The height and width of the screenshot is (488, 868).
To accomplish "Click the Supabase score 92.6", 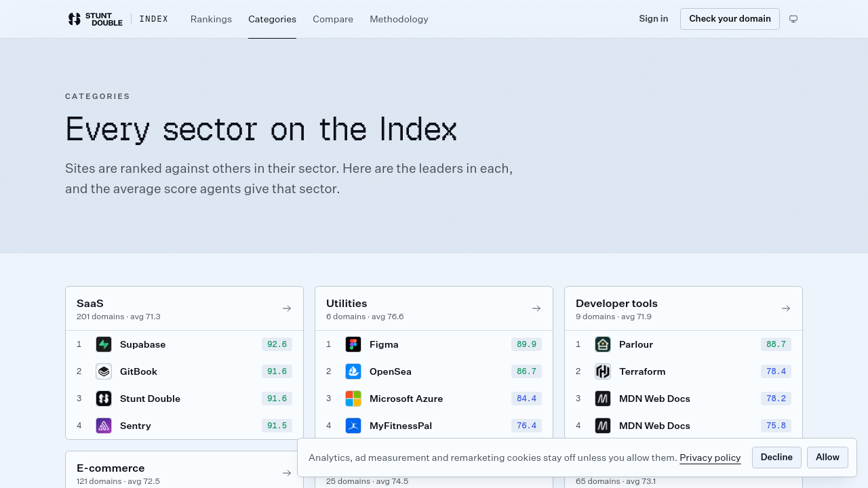I will click(277, 344).
